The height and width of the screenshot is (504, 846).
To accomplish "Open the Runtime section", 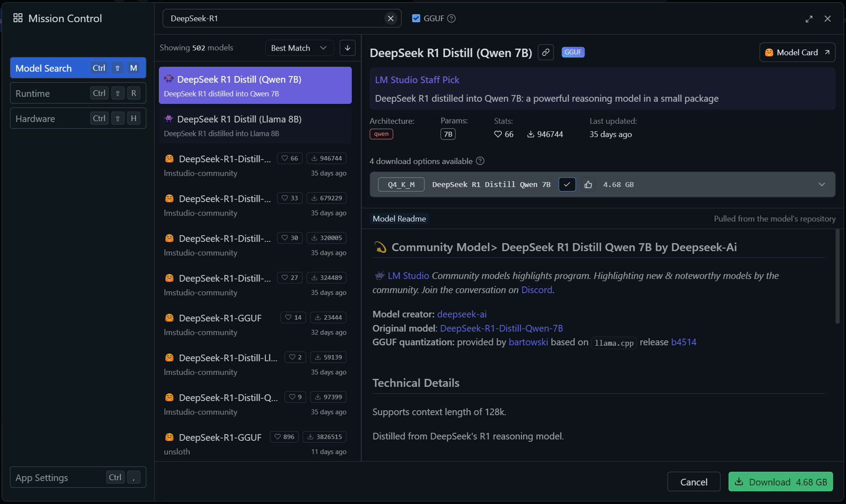I will point(78,93).
